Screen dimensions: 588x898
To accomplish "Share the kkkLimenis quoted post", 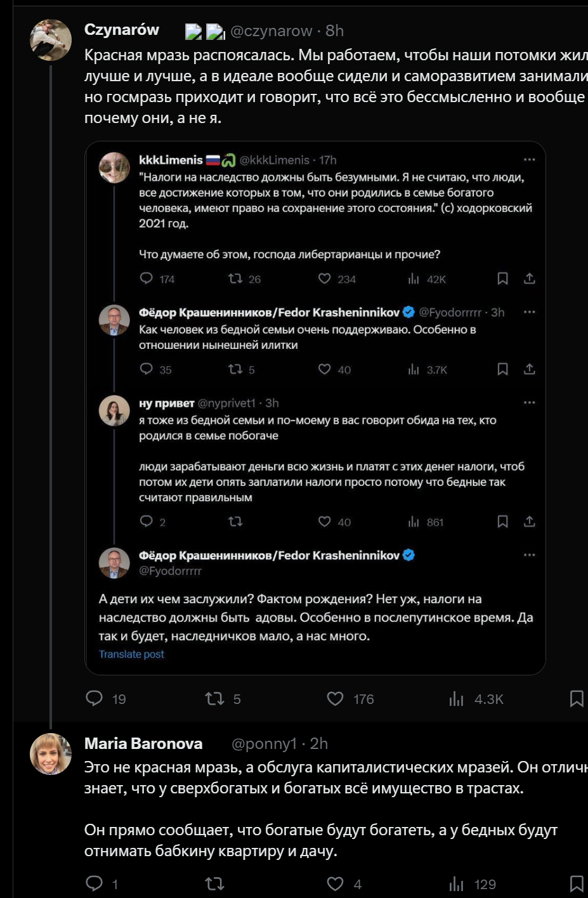I will pyautogui.click(x=529, y=278).
